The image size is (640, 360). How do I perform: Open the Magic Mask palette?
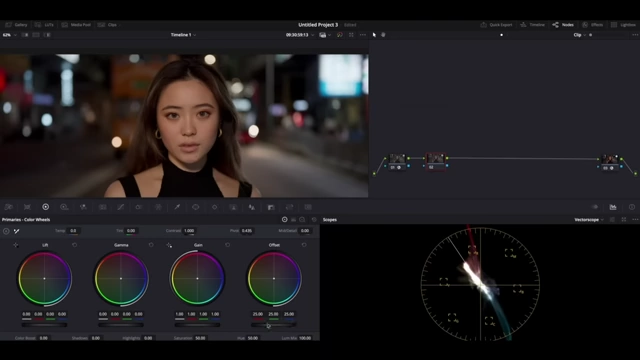233,207
